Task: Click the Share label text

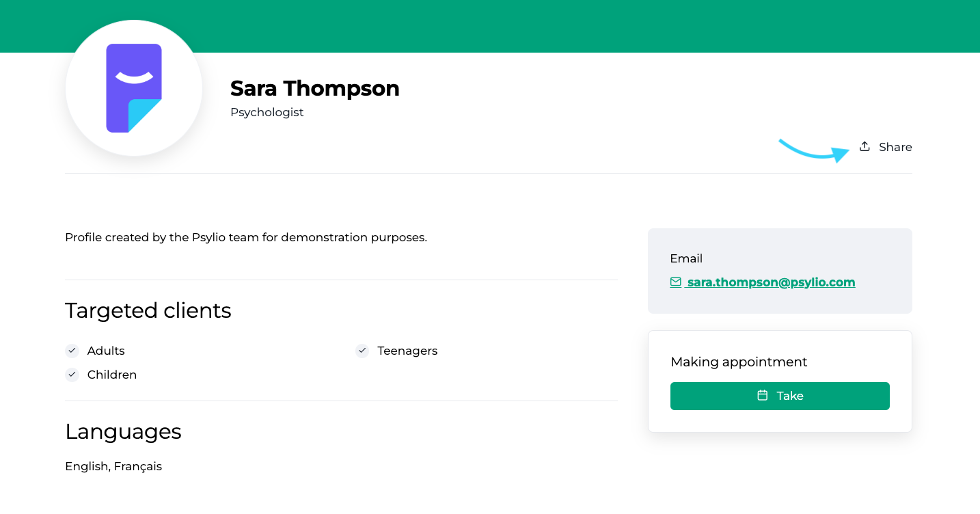Action: (x=895, y=147)
